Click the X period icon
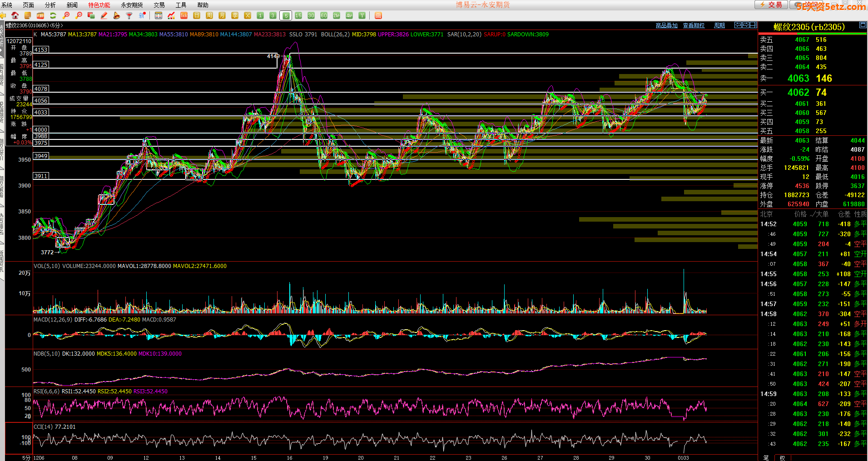 point(248,15)
